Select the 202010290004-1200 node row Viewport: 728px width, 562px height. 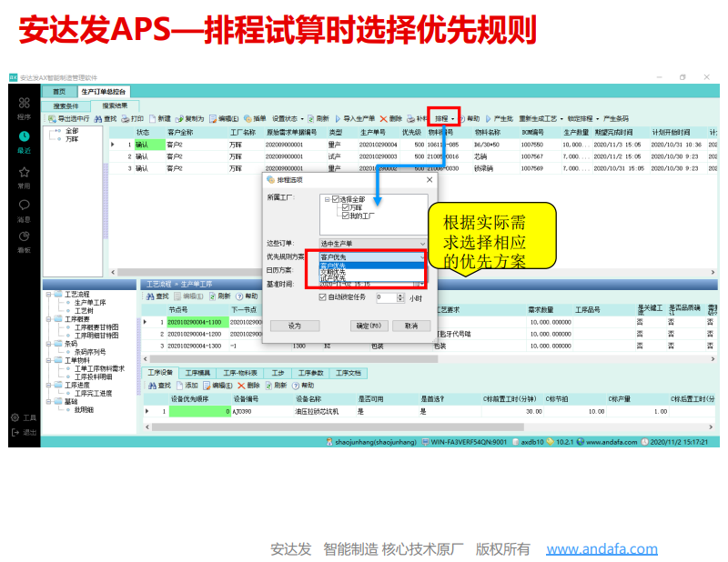(x=430, y=334)
